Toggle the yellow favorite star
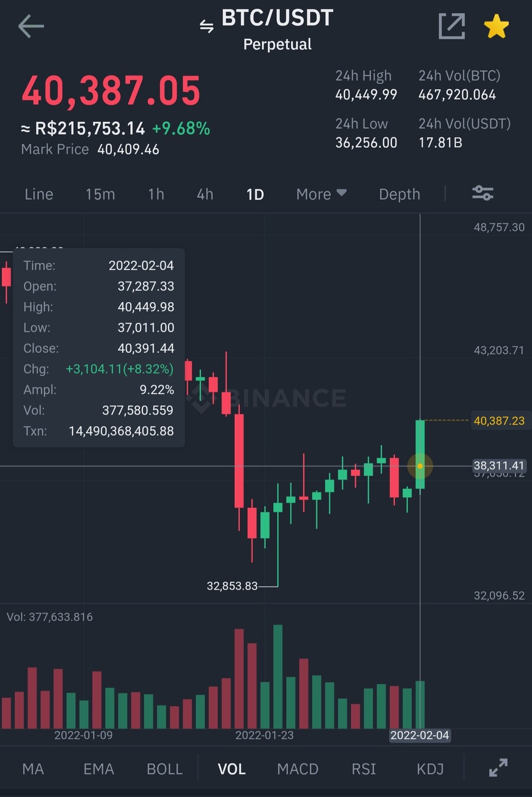 (496, 27)
